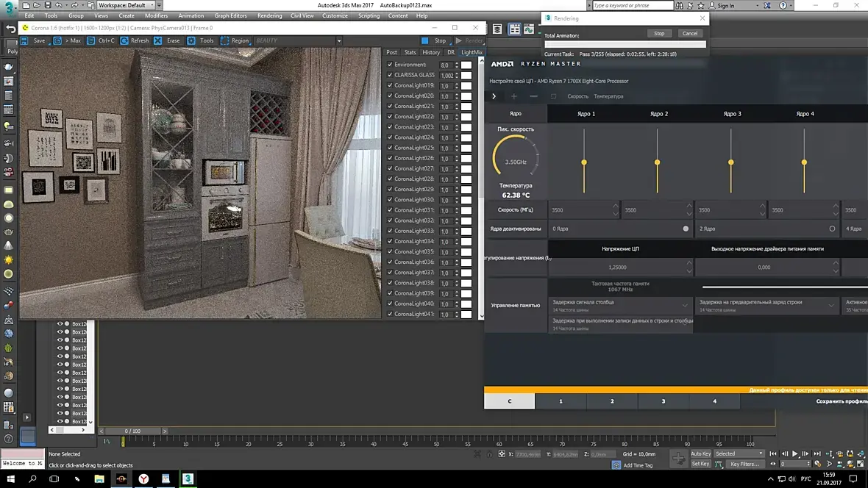
Task: Click the plus icon in Ryzen Master toolbar
Action: pyautogui.click(x=513, y=96)
